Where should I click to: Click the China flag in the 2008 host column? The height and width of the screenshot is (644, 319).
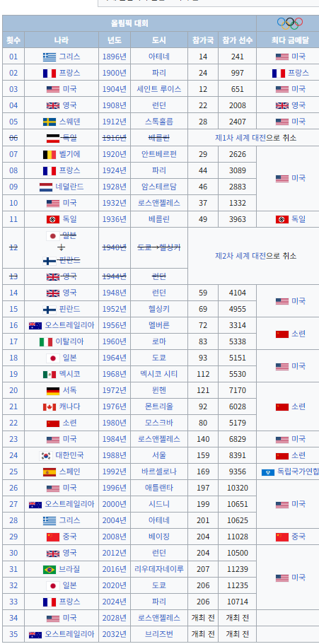pos(53,537)
